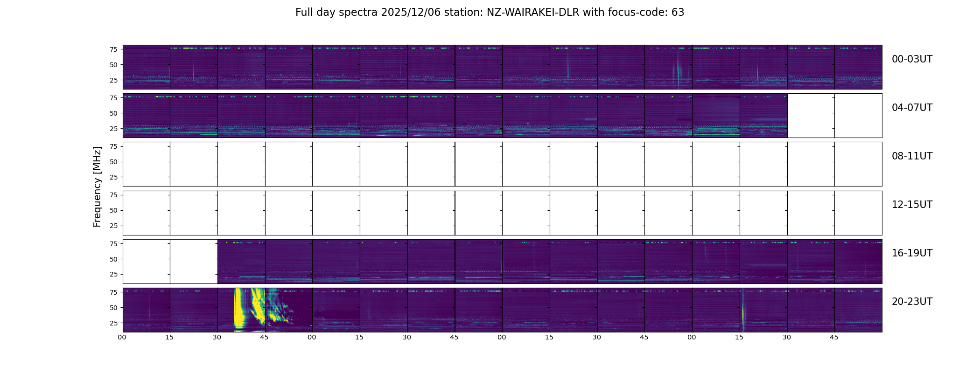
Task: Select the first spectrogram panel in the 20-23UT row
Action: pos(147,310)
